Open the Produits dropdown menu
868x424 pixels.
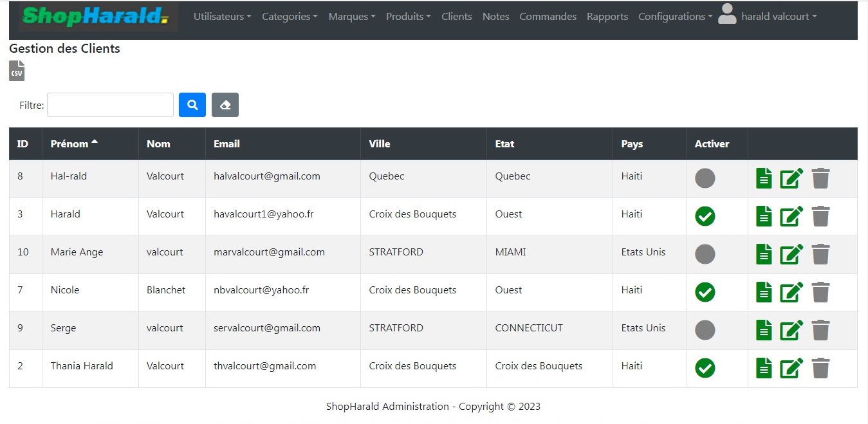point(408,17)
